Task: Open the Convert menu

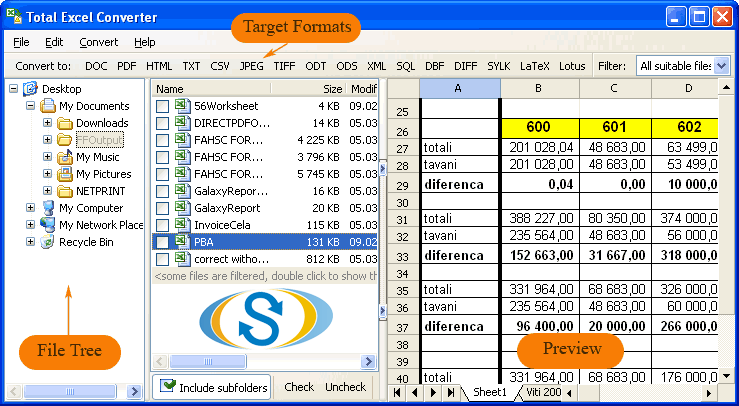Action: 98,42
